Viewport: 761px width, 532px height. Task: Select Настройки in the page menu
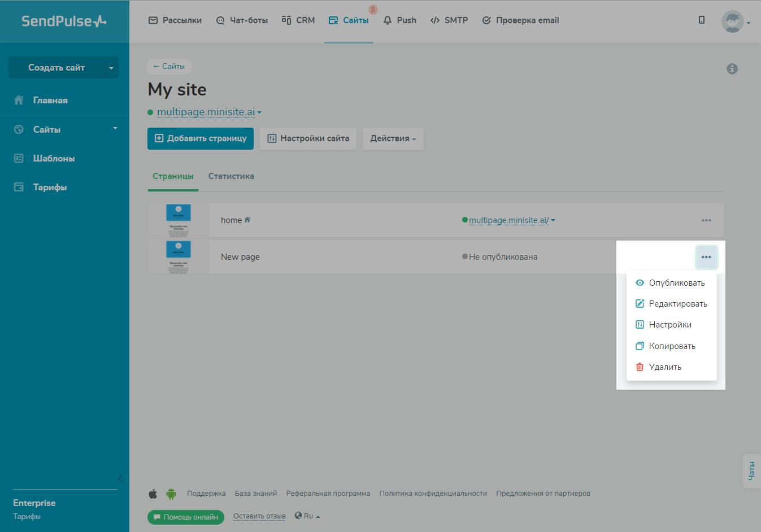[x=671, y=325]
